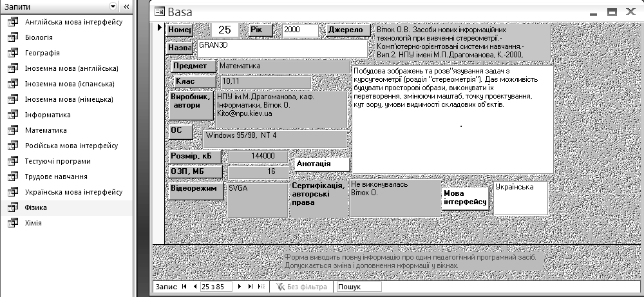Open the Математика query
Image resolution: width=644 pixels, height=297 pixels.
(46, 130)
